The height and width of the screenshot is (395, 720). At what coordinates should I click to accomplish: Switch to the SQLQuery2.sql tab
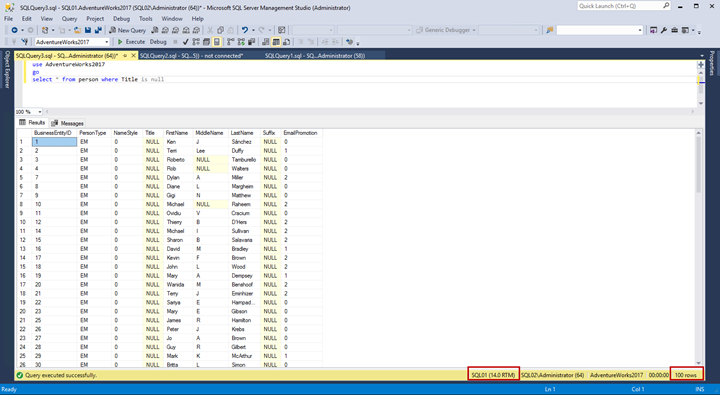point(191,56)
